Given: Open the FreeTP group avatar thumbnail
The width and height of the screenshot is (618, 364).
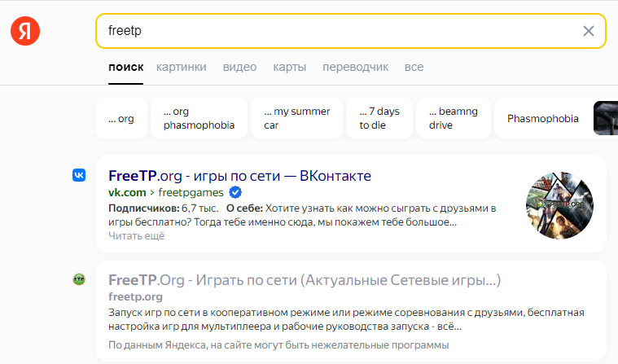Looking at the screenshot, I should click(x=559, y=205).
